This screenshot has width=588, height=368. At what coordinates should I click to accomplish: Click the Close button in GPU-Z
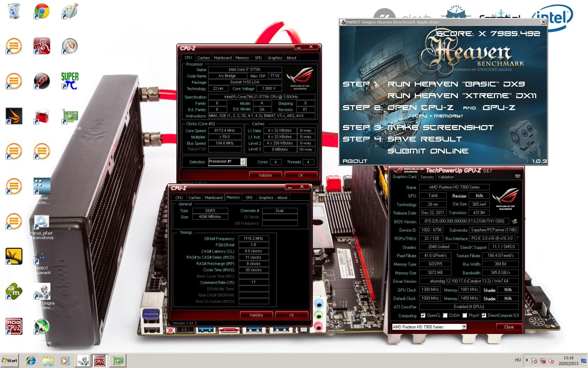(x=509, y=327)
